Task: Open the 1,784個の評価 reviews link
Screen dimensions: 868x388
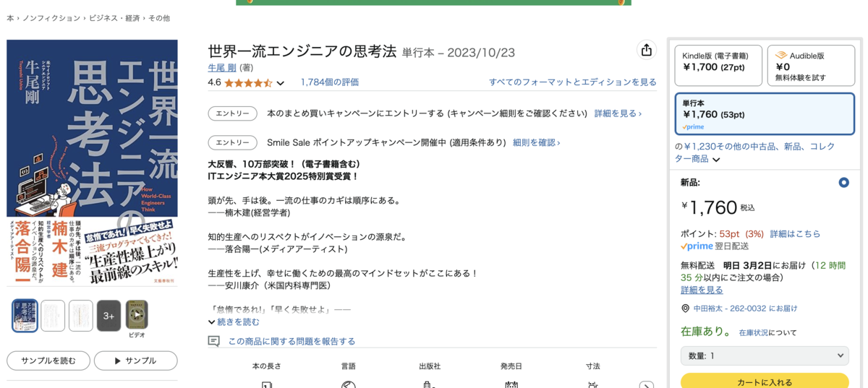Action: (329, 82)
